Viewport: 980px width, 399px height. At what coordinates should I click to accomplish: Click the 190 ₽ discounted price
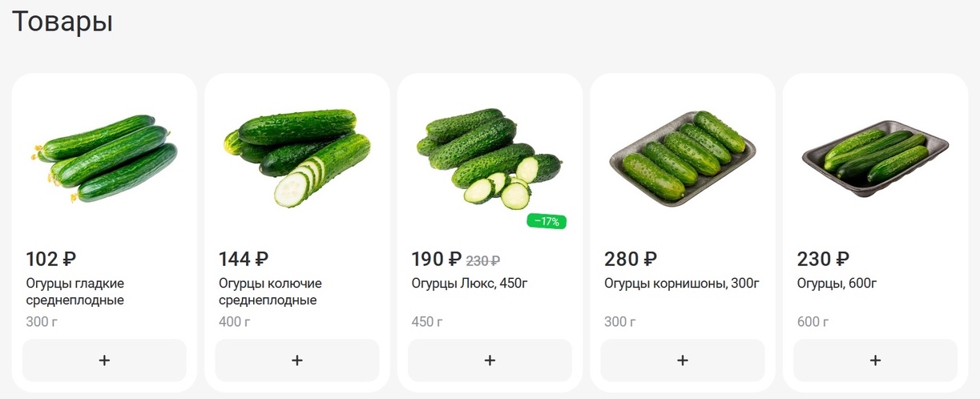[x=436, y=260]
